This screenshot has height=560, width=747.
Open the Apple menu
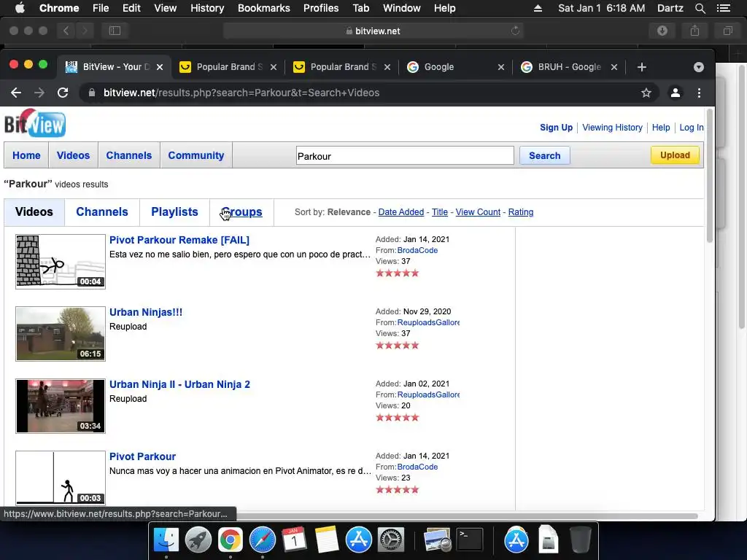coord(20,8)
